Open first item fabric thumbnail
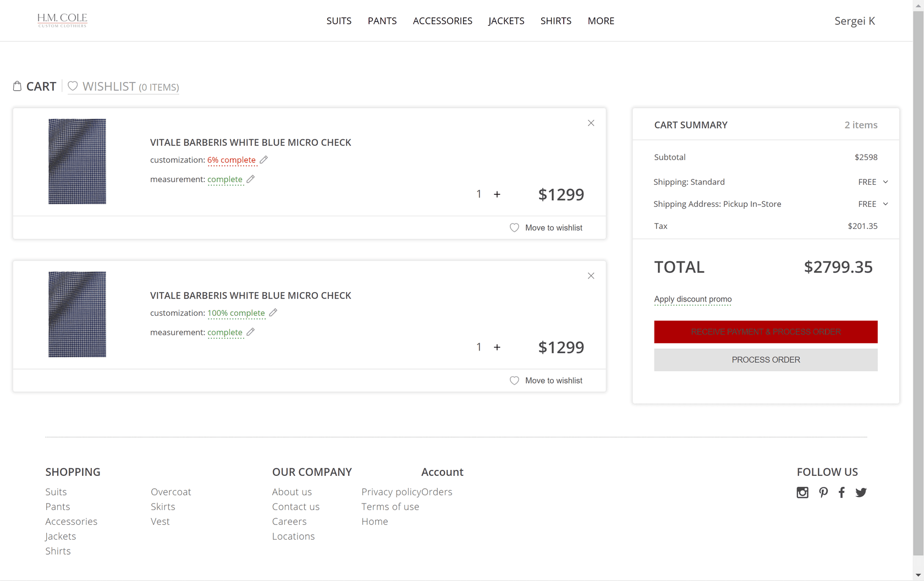 coord(77,161)
